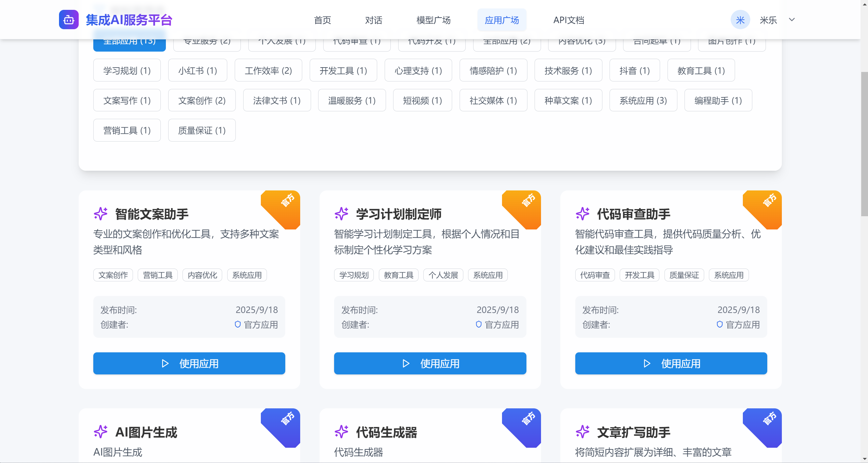This screenshot has height=463, width=868.
Task: Select the 短视频 (1) filter
Action: pos(422,100)
